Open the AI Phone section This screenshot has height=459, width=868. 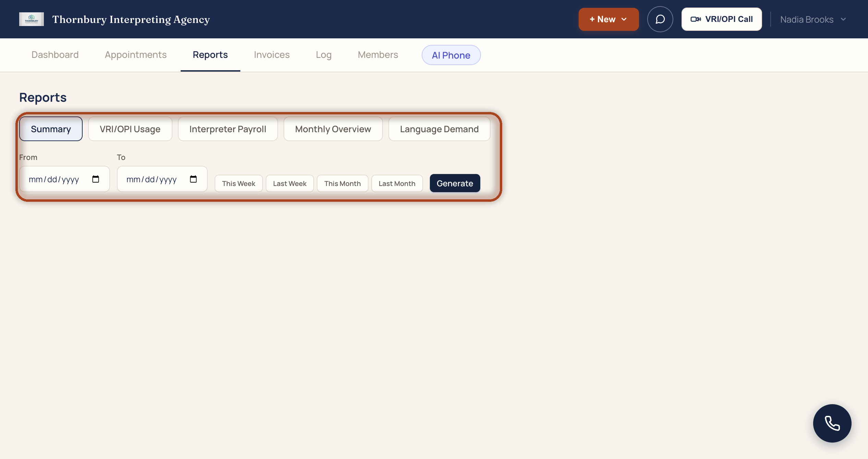coord(451,55)
